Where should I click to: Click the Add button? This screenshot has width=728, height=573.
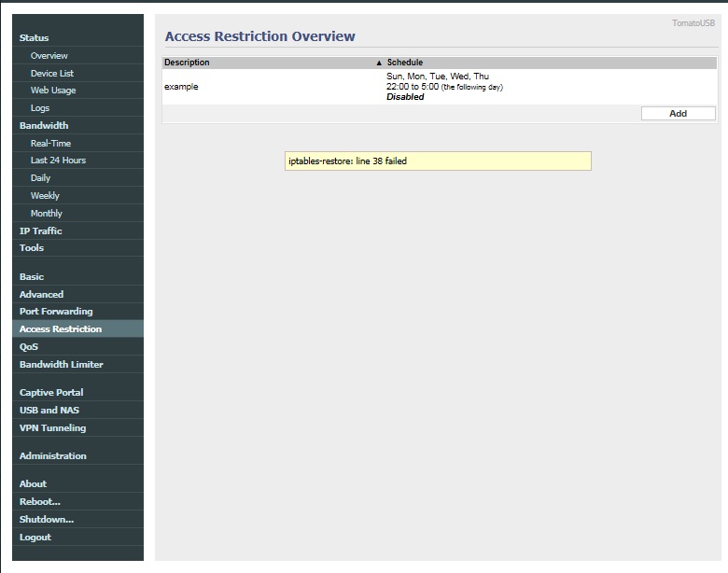678,114
